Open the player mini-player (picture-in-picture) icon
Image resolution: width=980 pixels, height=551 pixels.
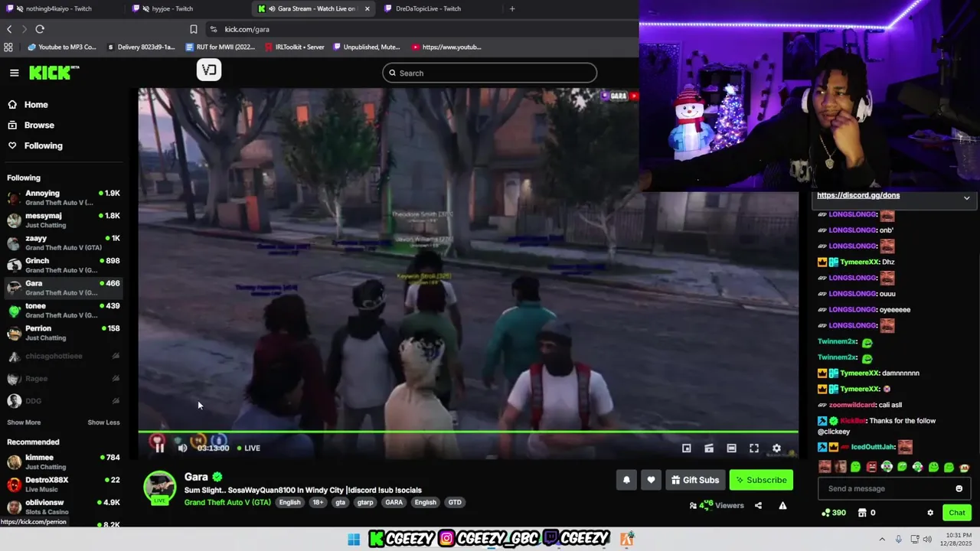pos(687,448)
